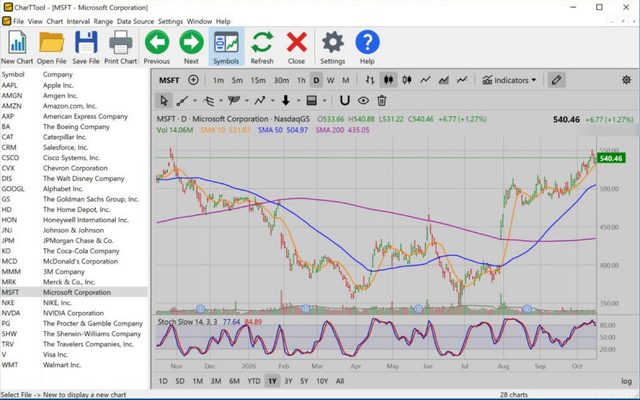Set the range to 5Y
Viewport: 640px width, 400px height.
304,381
